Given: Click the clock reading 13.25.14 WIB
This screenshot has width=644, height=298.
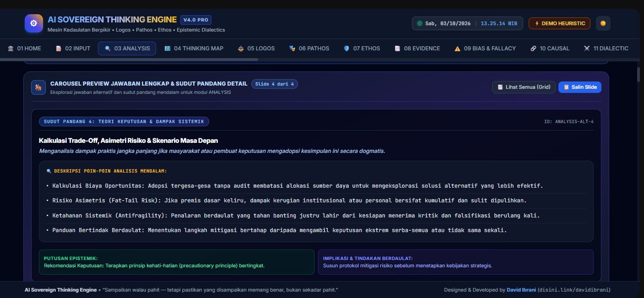Looking at the screenshot, I should point(499,23).
